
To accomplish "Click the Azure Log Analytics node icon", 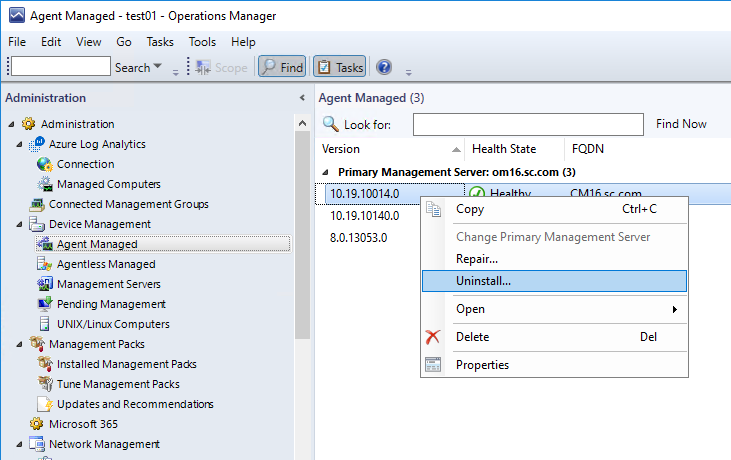I will pyautogui.click(x=36, y=144).
